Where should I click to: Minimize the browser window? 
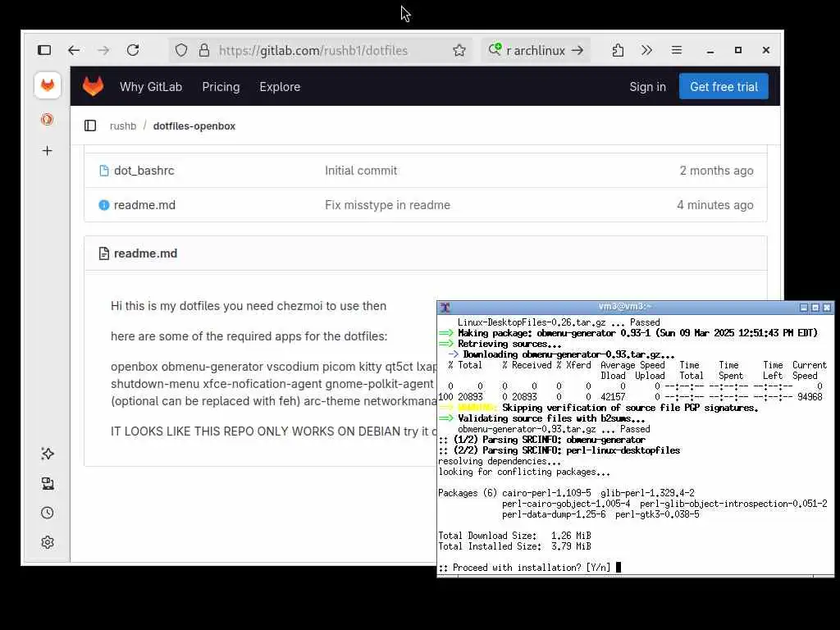710,50
